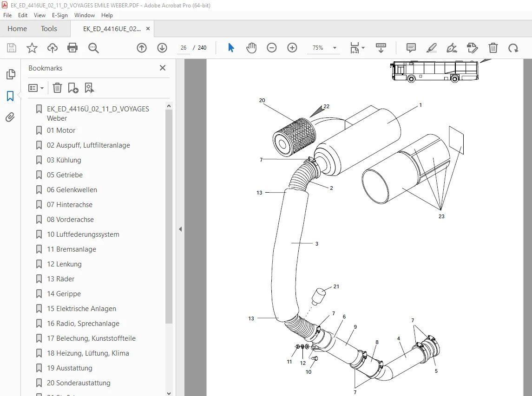The image size is (532, 396).
Task: Open the View menu
Action: (x=39, y=15)
